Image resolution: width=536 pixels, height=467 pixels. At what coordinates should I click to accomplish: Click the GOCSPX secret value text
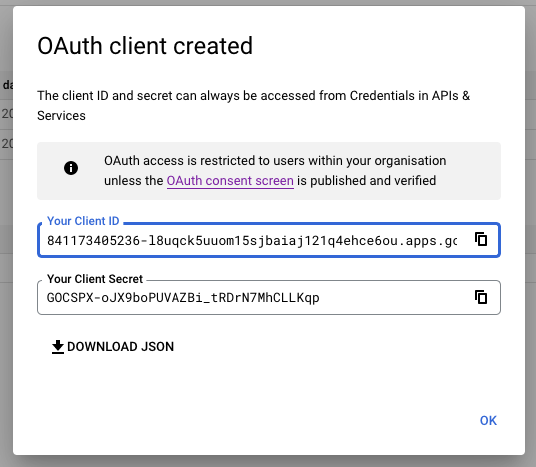point(183,298)
